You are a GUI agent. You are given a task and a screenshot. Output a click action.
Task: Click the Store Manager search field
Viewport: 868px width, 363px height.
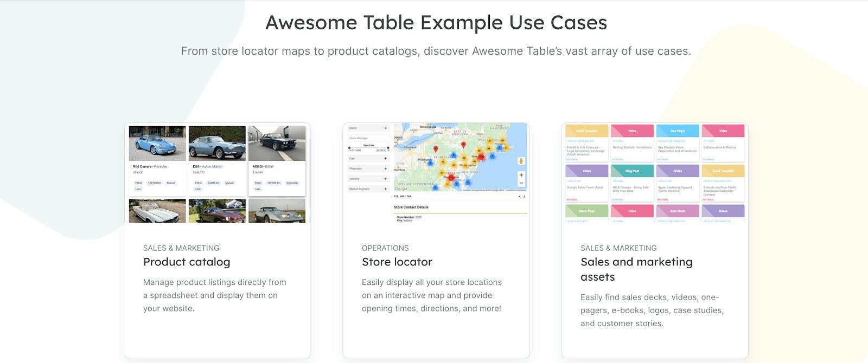(368, 138)
